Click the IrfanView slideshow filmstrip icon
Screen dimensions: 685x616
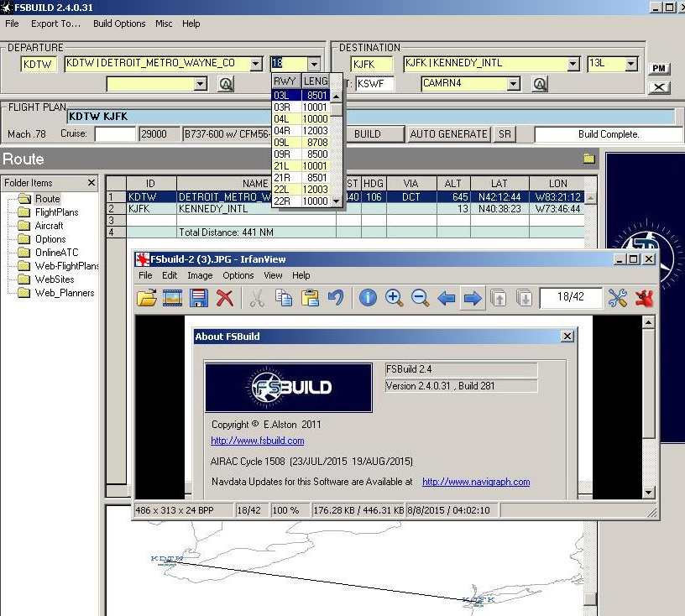point(173,298)
